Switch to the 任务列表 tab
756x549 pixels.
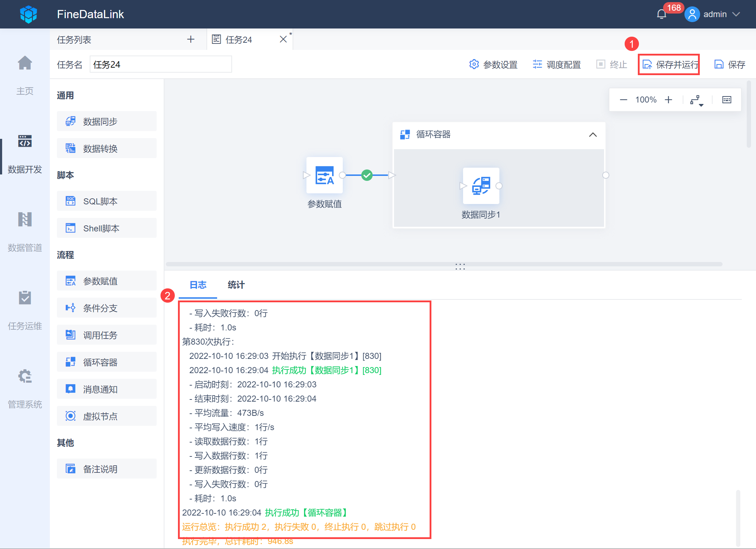click(74, 40)
